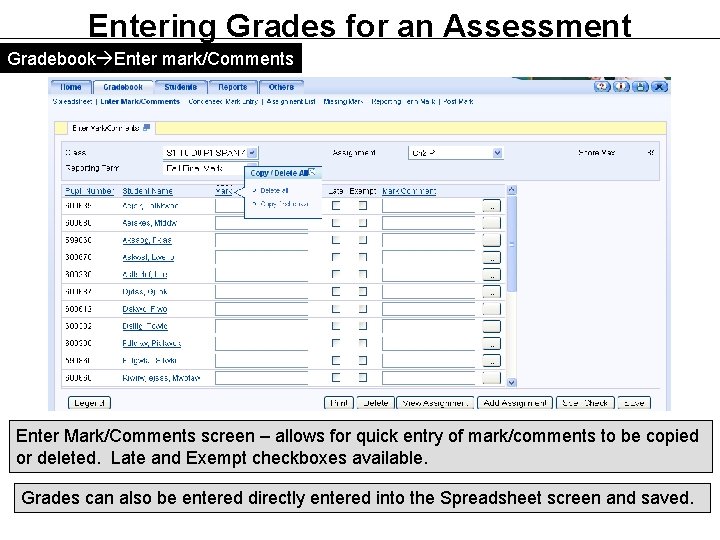Switch to the Gradebook tab
720x540 pixels.
point(123,87)
